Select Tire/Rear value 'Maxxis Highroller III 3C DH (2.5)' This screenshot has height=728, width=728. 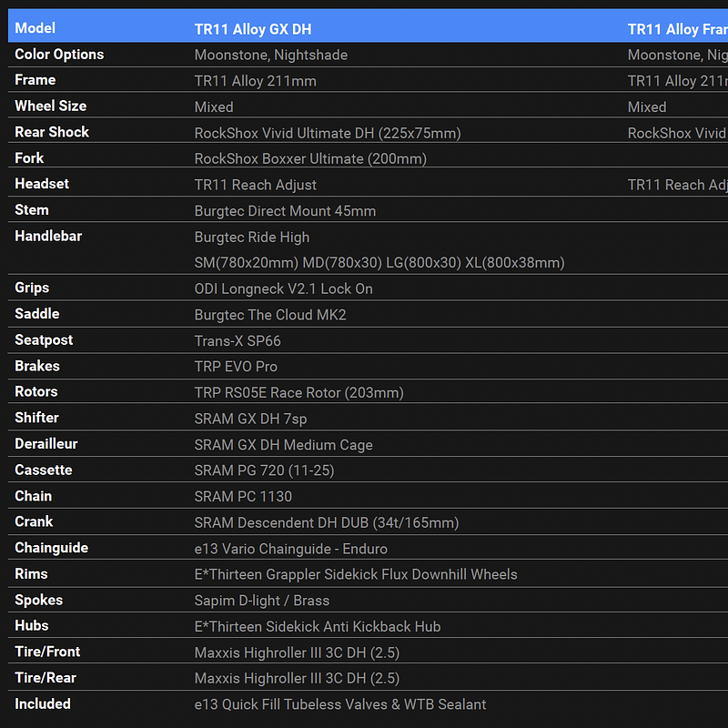pos(298,678)
